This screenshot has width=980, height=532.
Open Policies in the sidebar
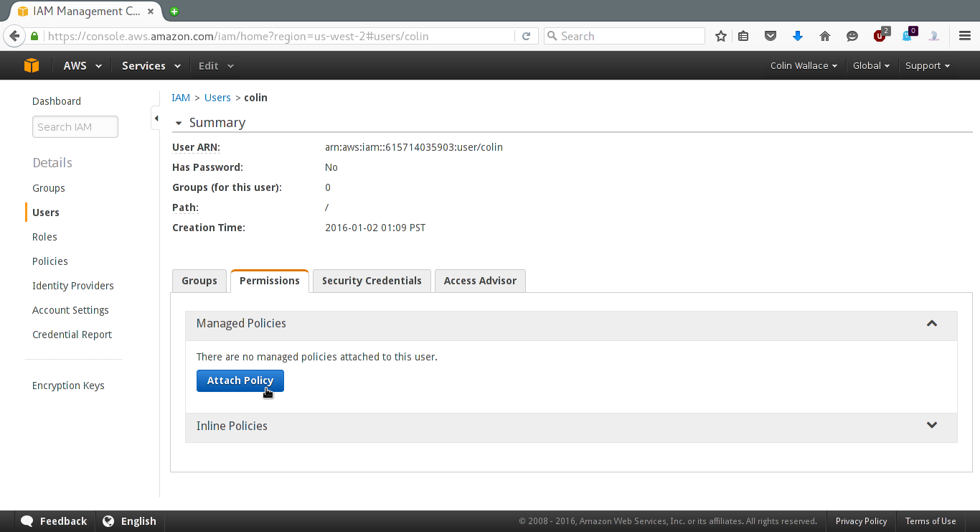pos(50,261)
